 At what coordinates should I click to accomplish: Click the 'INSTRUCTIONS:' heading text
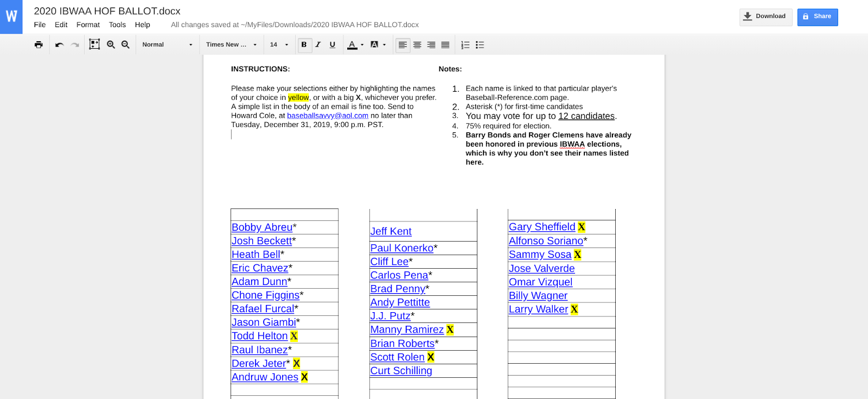point(260,69)
